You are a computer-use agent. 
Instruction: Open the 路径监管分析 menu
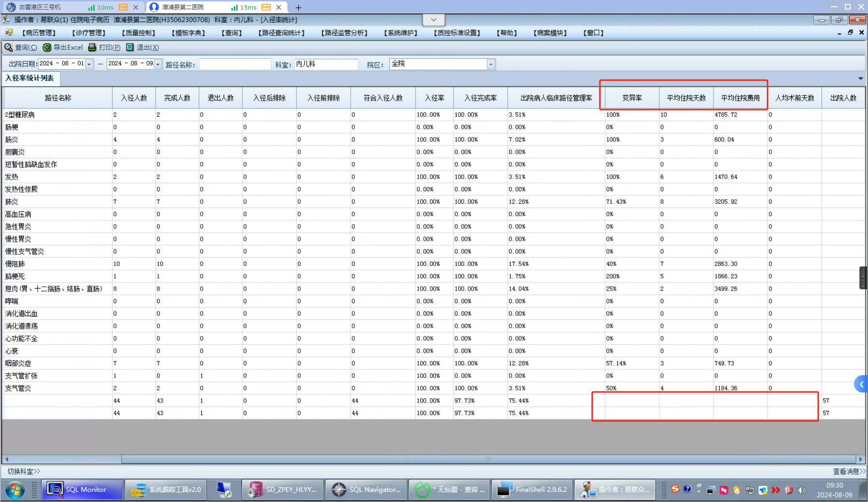tap(344, 33)
